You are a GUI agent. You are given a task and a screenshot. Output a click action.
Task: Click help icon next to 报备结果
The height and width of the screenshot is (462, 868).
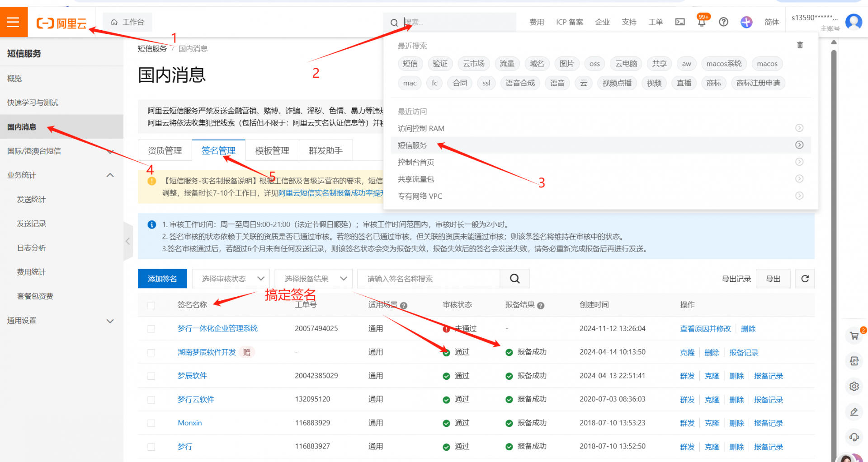(541, 306)
